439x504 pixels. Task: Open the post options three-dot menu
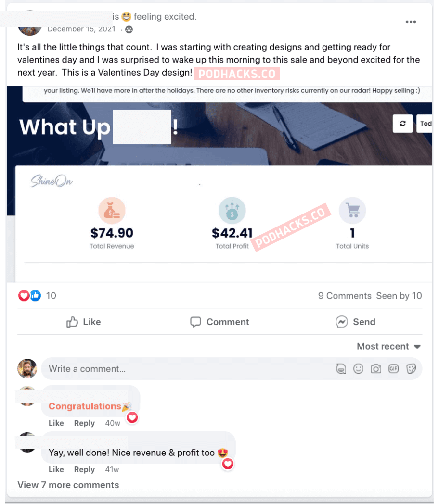(411, 22)
